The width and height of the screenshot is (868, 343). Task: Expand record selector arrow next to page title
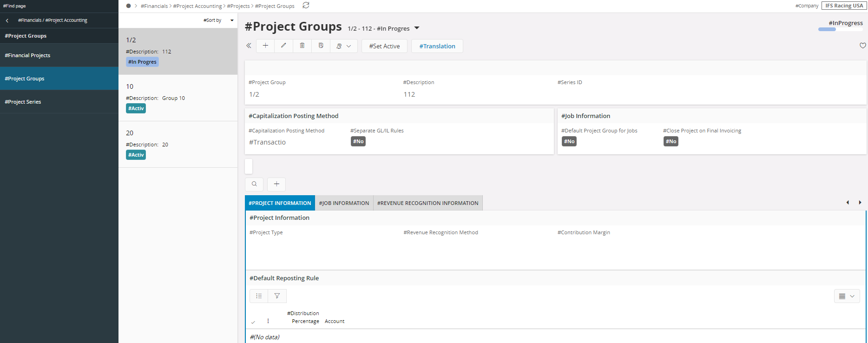(417, 28)
